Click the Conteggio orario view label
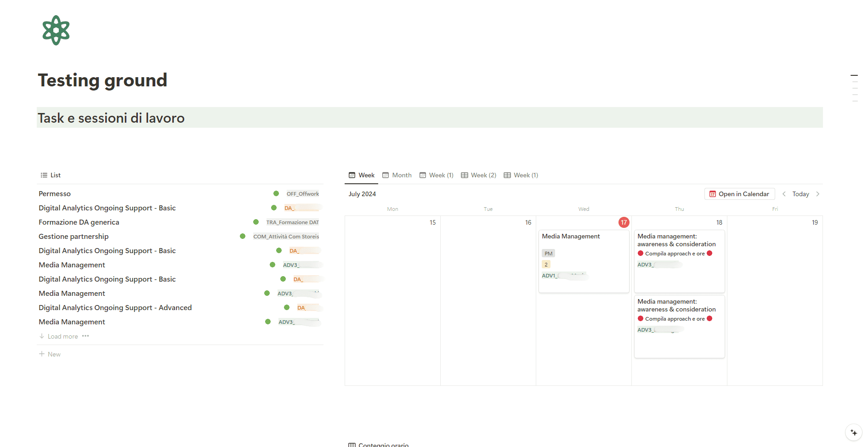The width and height of the screenshot is (868, 447). pyautogui.click(x=383, y=445)
